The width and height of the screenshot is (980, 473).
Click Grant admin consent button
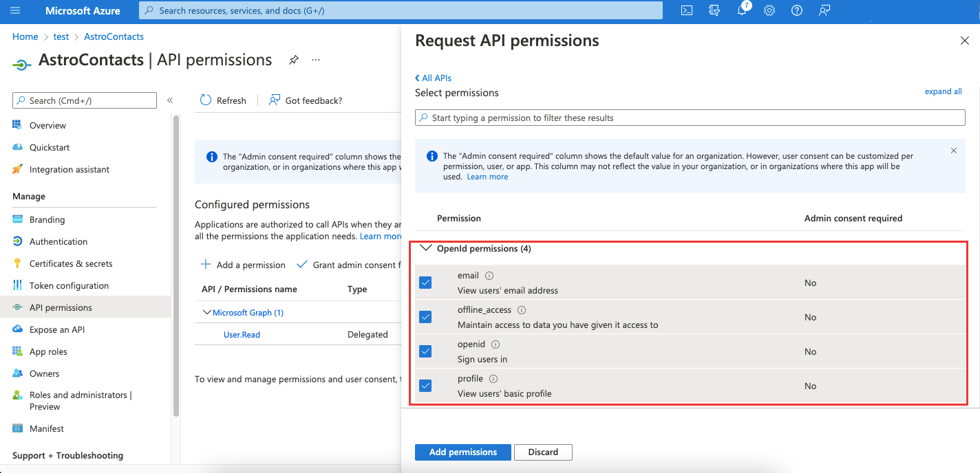click(x=348, y=265)
